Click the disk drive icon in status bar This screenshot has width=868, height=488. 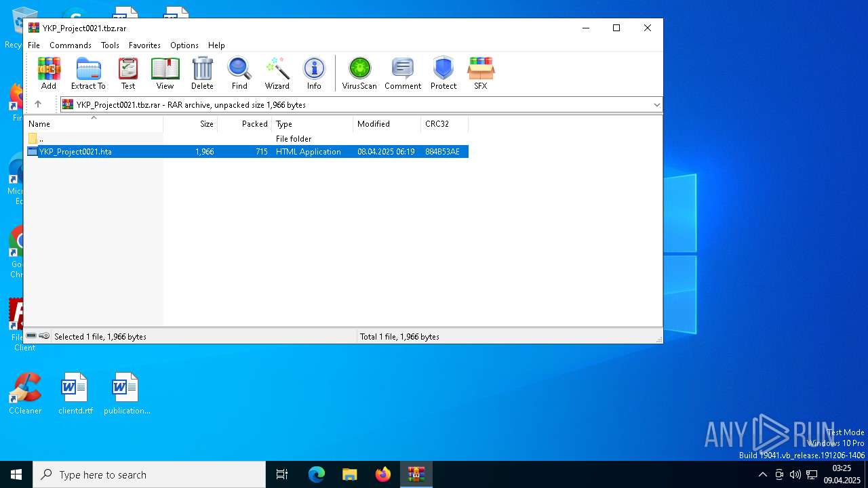click(31, 336)
